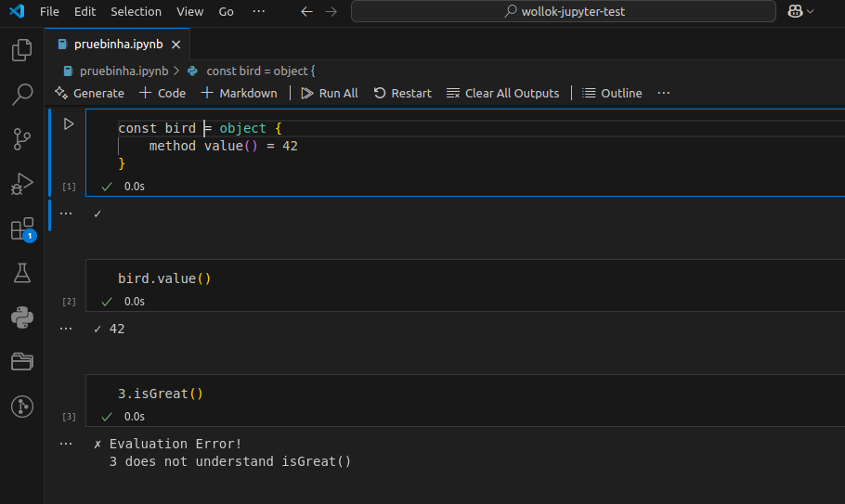
Task: Open the Selection menu
Action: [136, 11]
